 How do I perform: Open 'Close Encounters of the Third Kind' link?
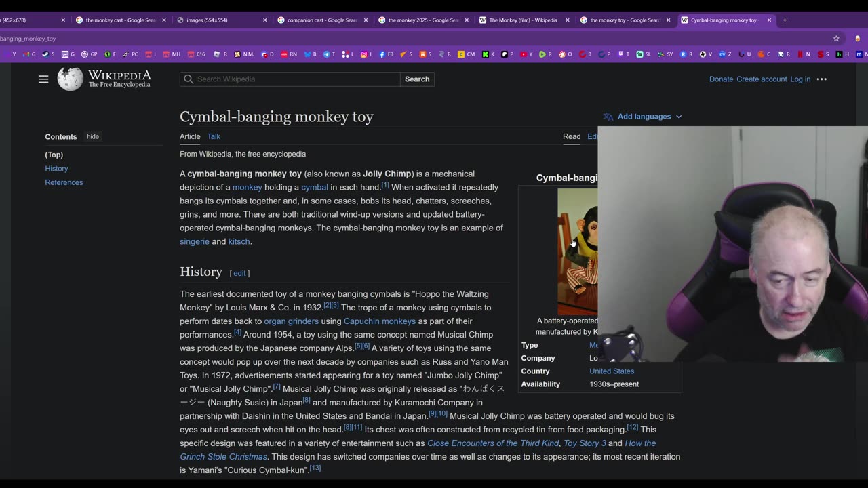point(493,443)
